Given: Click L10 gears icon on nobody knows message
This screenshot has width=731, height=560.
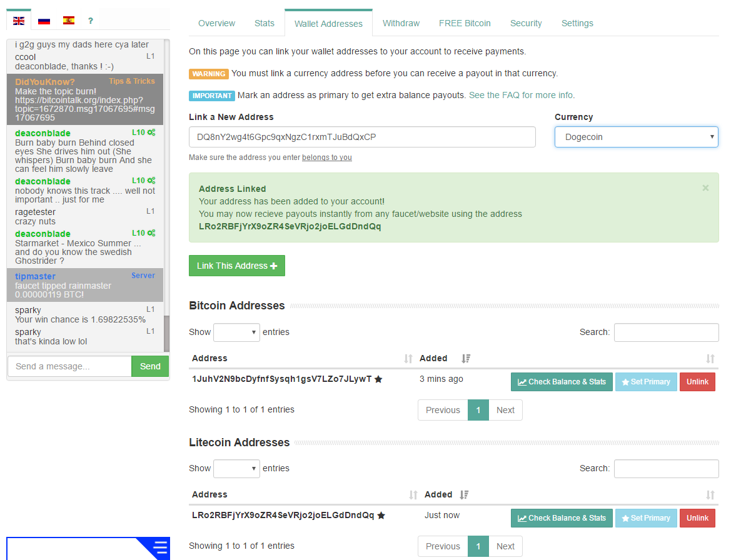Looking at the screenshot, I should coord(151,180).
